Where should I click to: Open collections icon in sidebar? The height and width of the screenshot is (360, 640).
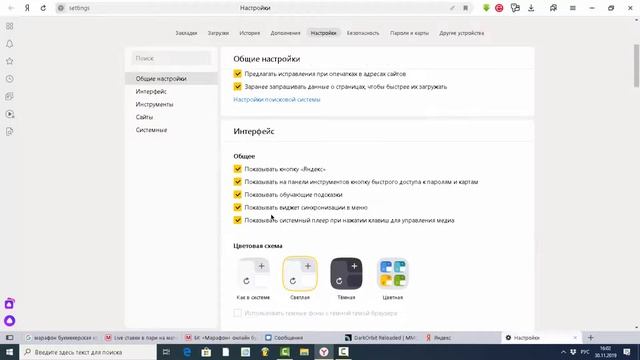pyautogui.click(x=9, y=96)
